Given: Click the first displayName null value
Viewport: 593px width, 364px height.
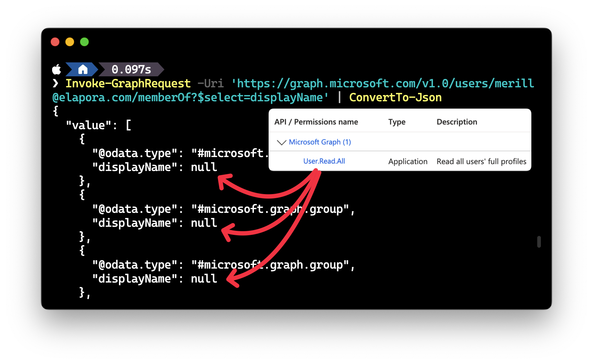Looking at the screenshot, I should (204, 167).
